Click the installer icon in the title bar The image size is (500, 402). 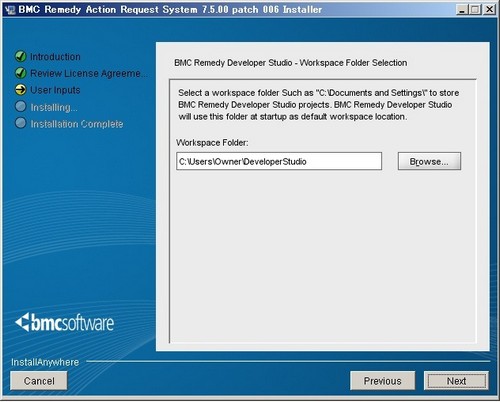pyautogui.click(x=11, y=10)
